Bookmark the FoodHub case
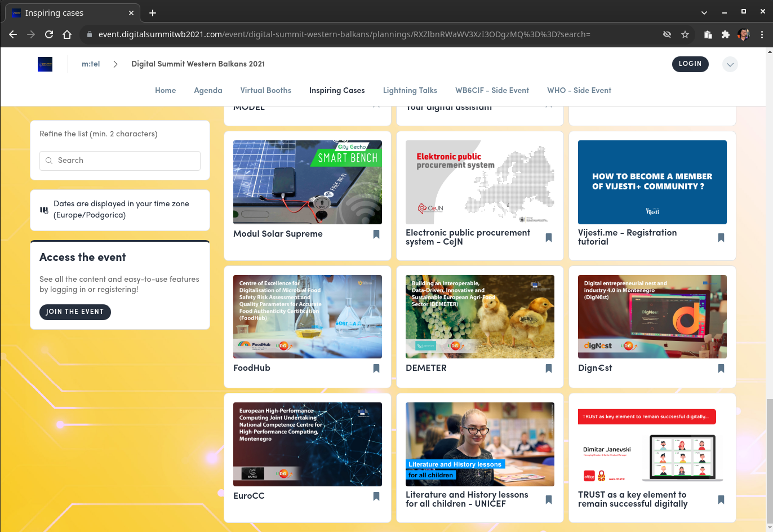This screenshot has height=532, width=773. [x=376, y=369]
